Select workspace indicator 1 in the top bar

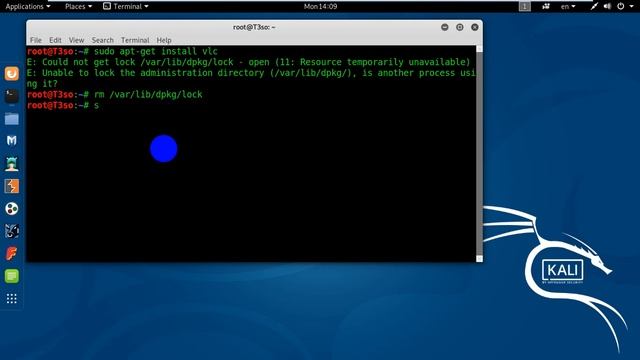coord(524,6)
